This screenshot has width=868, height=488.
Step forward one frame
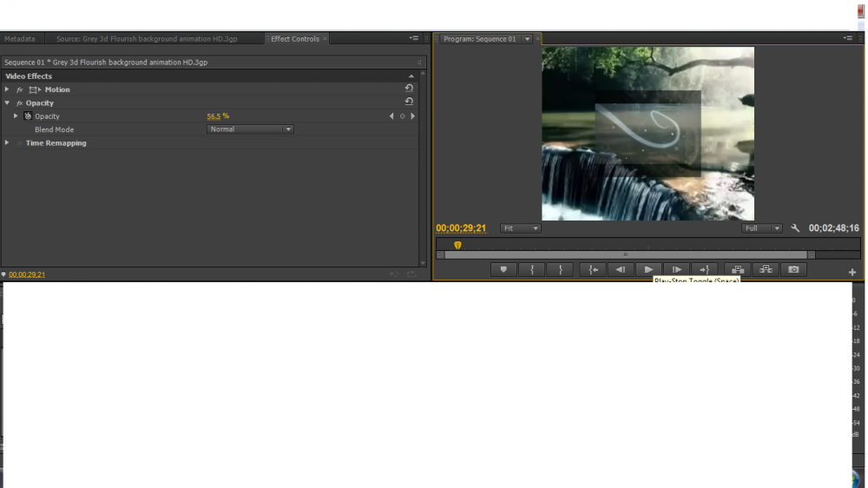pos(677,270)
